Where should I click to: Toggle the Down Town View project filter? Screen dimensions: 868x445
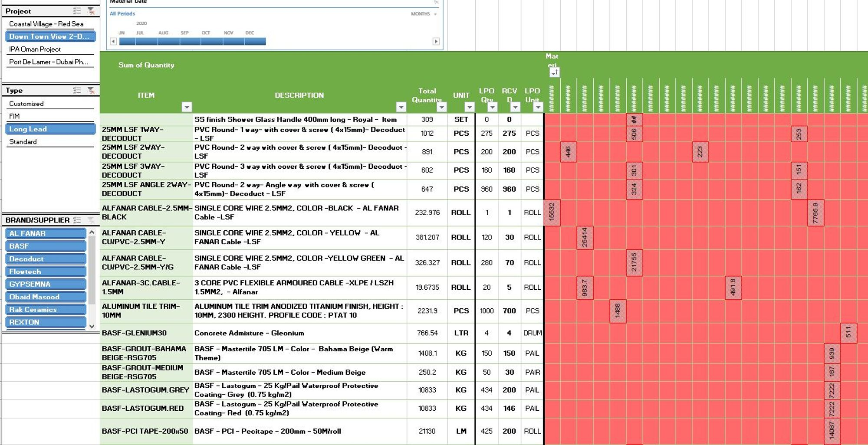click(50, 36)
